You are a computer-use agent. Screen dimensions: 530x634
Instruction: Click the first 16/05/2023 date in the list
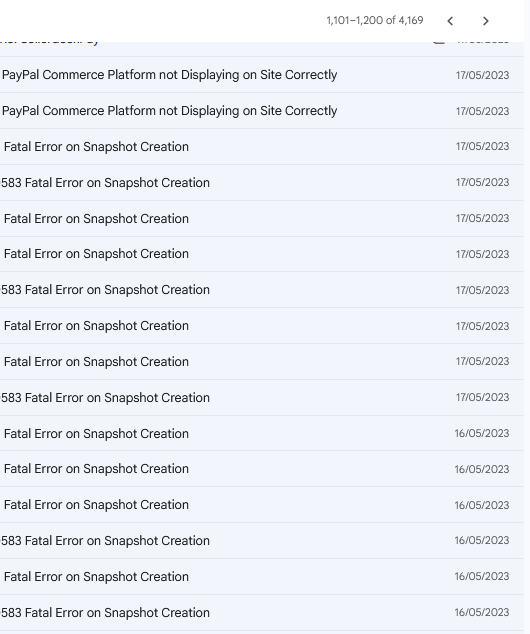pyautogui.click(x=481, y=433)
